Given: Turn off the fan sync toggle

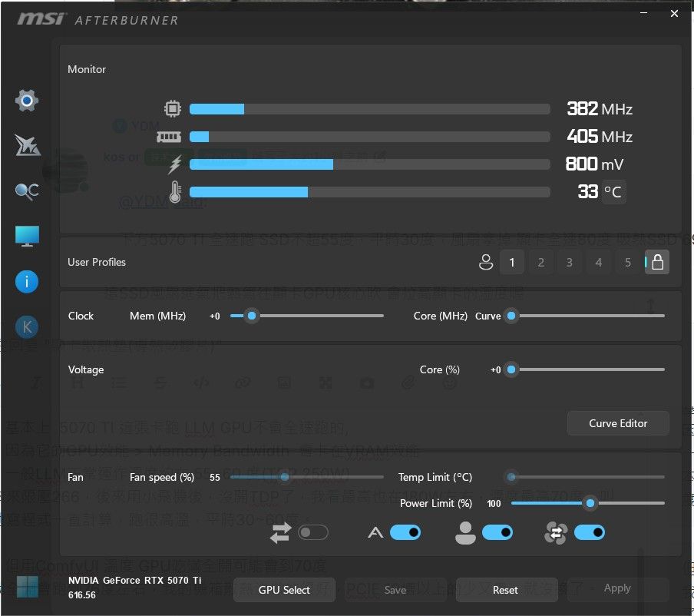Looking at the screenshot, I should pyautogui.click(x=589, y=532).
